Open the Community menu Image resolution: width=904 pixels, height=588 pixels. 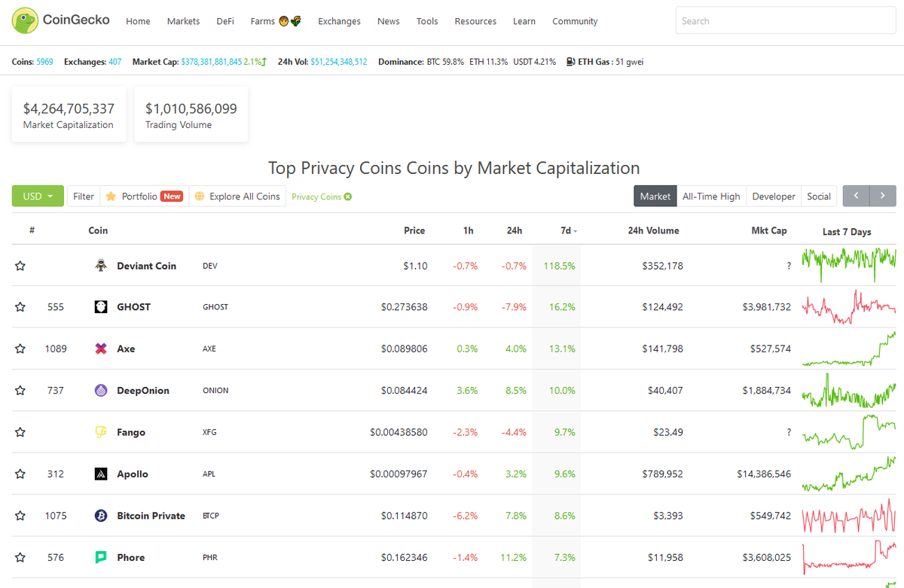tap(575, 21)
